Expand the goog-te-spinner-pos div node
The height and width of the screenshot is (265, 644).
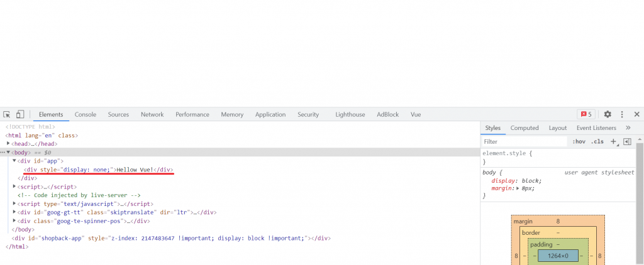14,221
